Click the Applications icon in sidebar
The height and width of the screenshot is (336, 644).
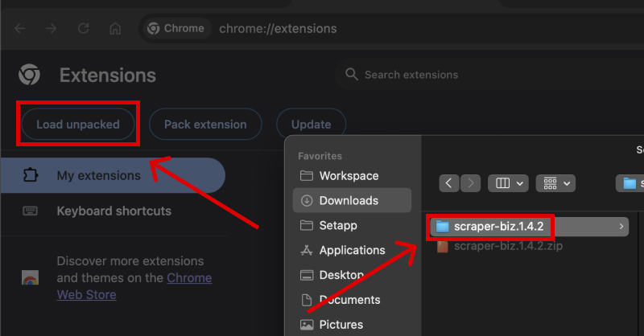point(307,250)
